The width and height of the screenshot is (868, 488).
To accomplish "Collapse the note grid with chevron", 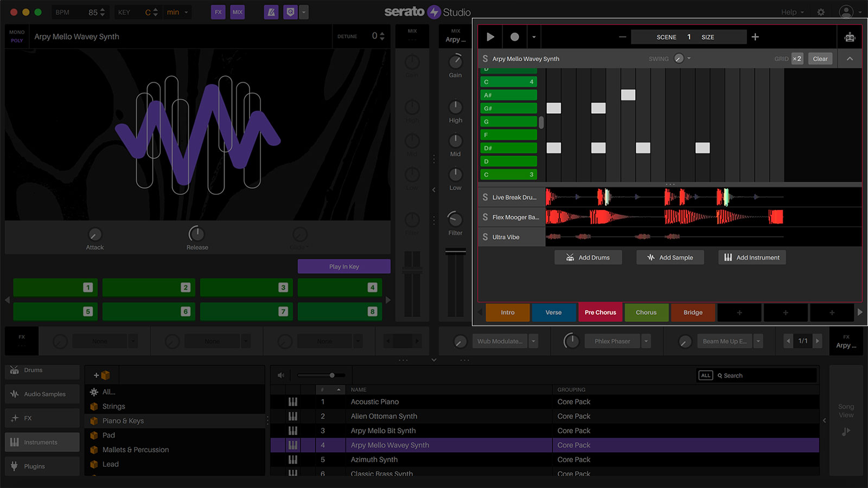I will [x=850, y=59].
